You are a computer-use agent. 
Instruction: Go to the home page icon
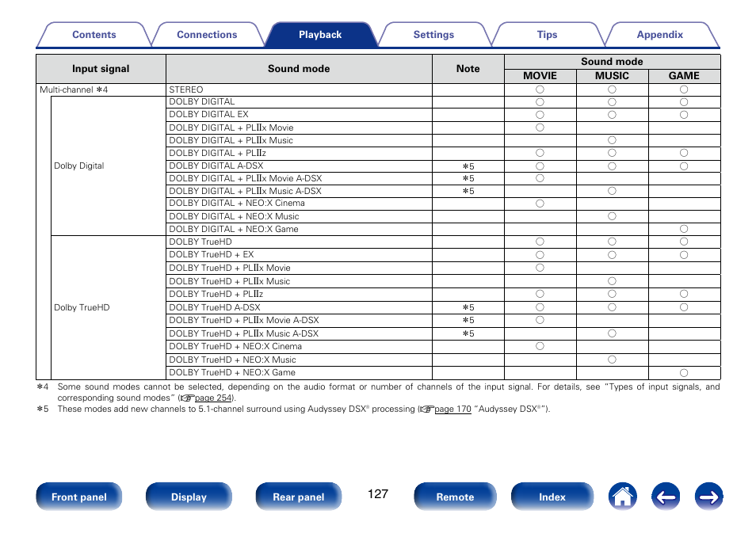click(x=622, y=497)
